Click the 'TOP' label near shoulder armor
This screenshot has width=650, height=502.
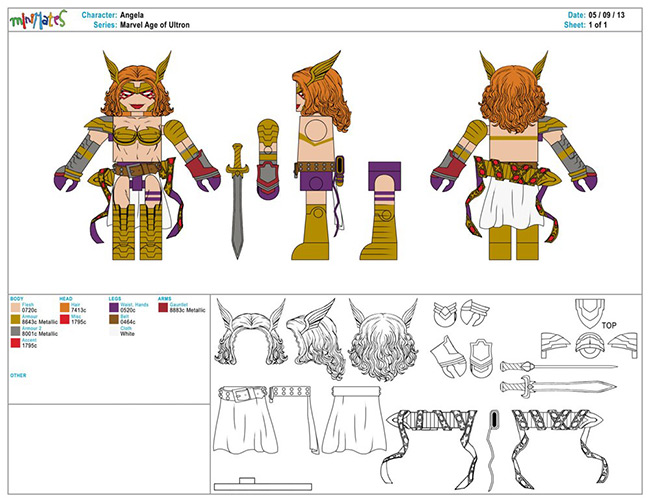click(609, 325)
